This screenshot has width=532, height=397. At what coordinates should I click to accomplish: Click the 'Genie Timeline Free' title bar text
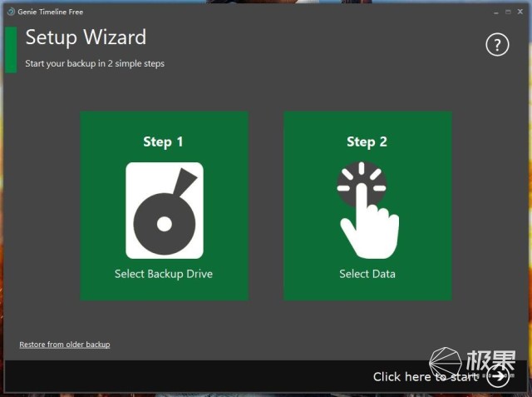(x=51, y=12)
